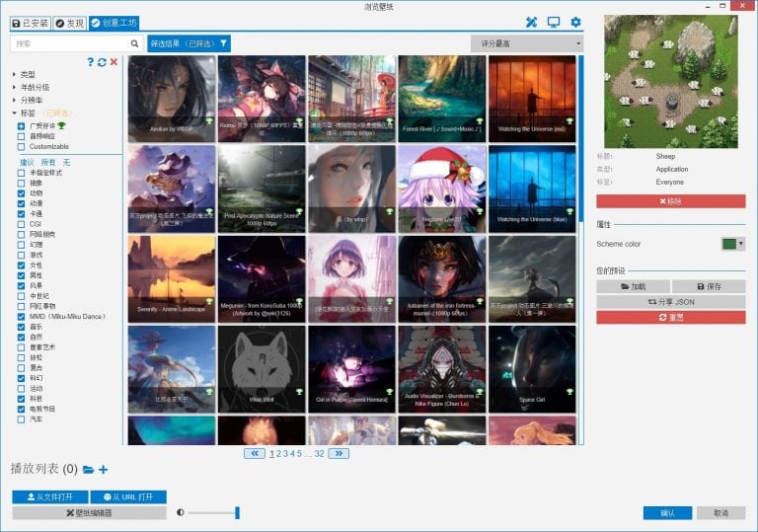The width and height of the screenshot is (758, 532).
Task: Add a playlist with the plus icon
Action: 103,469
